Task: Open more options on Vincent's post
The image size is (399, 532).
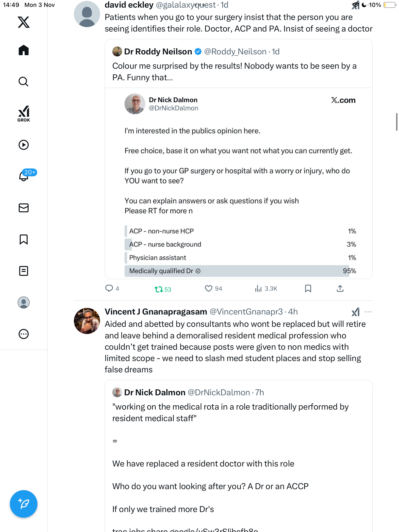Action: point(368,312)
